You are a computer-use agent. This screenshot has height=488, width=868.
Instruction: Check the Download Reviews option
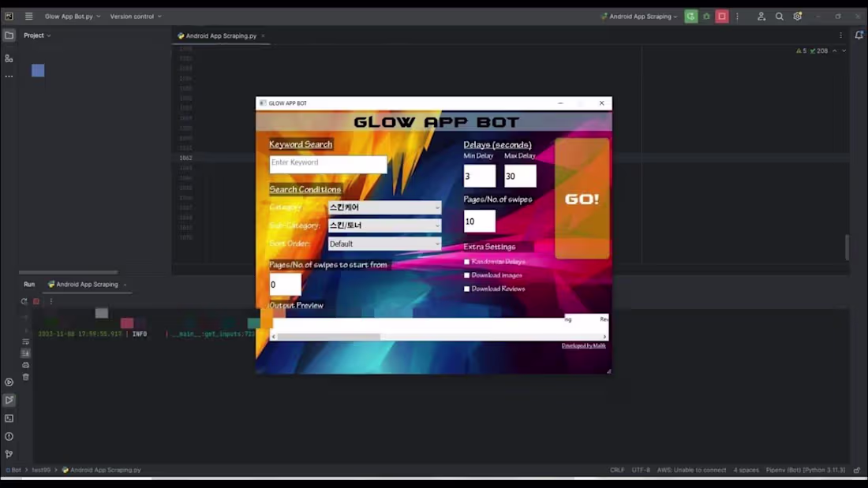[x=466, y=289]
